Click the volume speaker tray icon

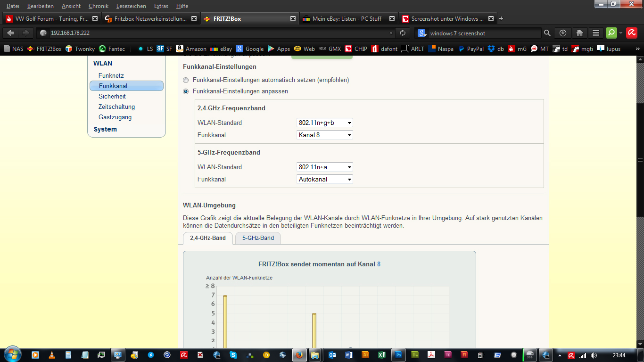point(594,355)
